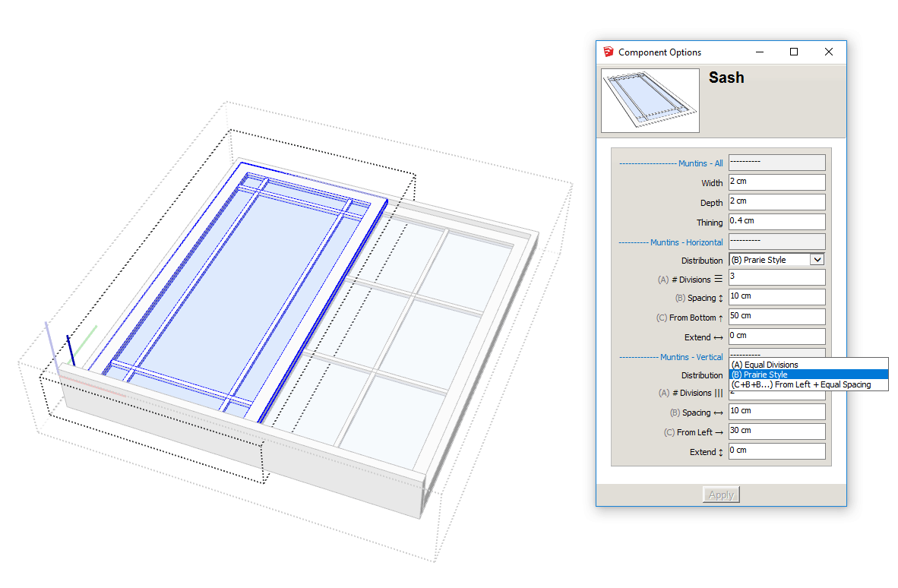Open the horizontal muntins Distribution dropdown
Screen dimensions: 898x588
tap(817, 260)
